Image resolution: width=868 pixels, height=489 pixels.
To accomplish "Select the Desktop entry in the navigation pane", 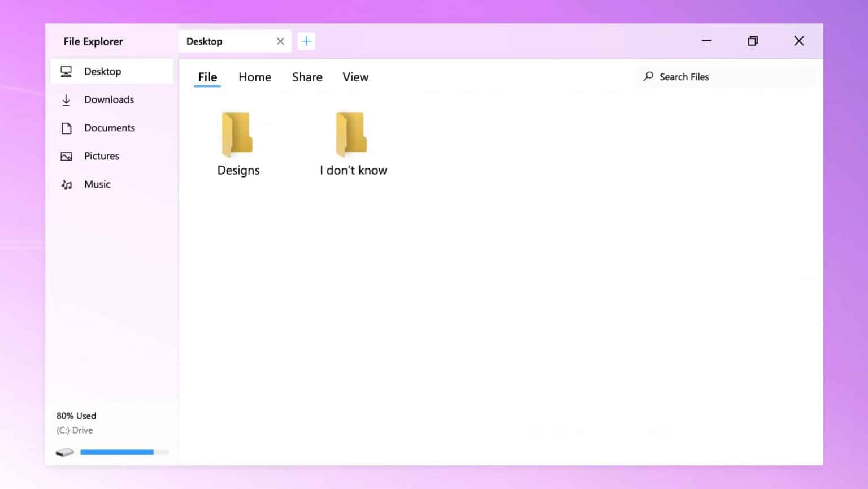I will pyautogui.click(x=103, y=71).
